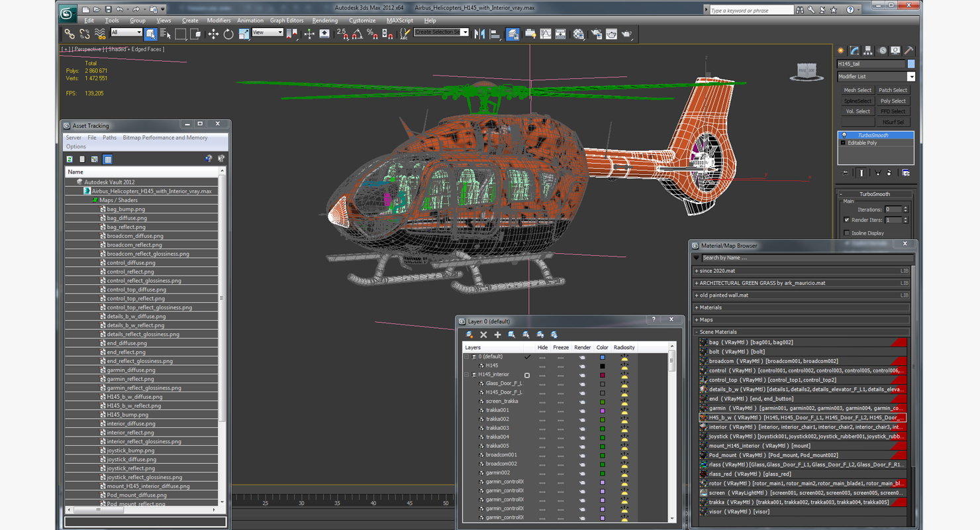Open the selection filter All dropdown
This screenshot has height=530, width=980.
coord(126,32)
